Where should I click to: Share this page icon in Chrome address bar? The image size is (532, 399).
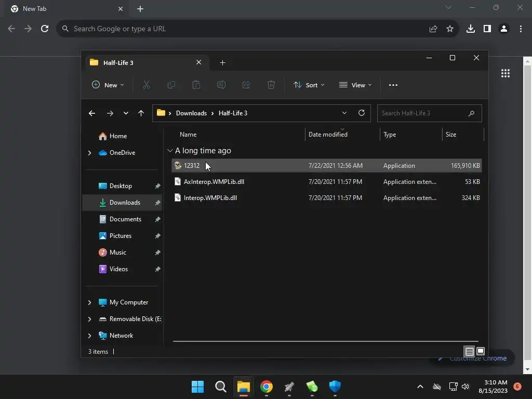point(433,29)
